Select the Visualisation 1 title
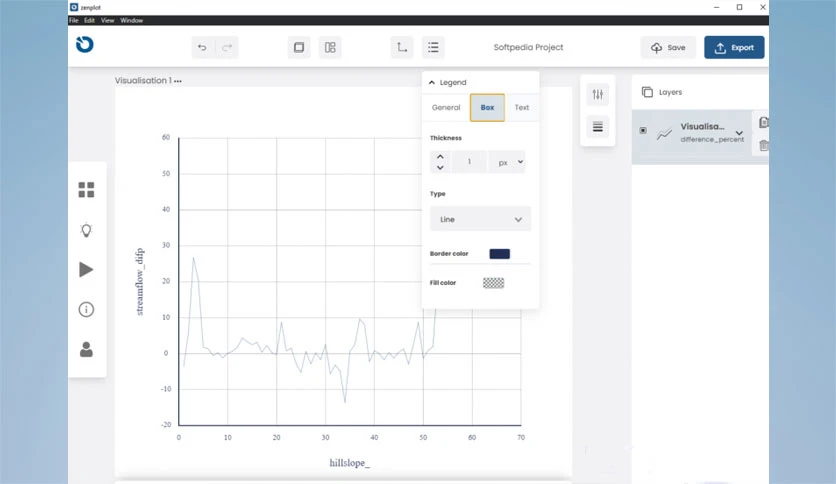This screenshot has height=484, width=836. 143,80
